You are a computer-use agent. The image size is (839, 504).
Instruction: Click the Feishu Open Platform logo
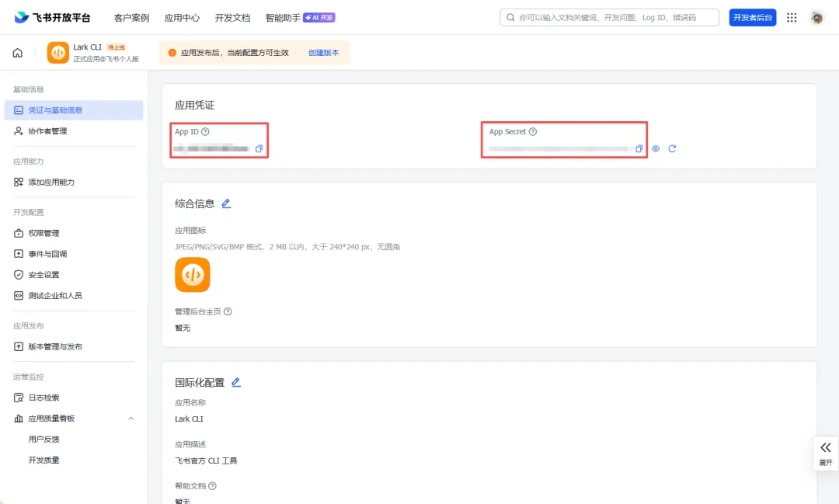(x=52, y=17)
